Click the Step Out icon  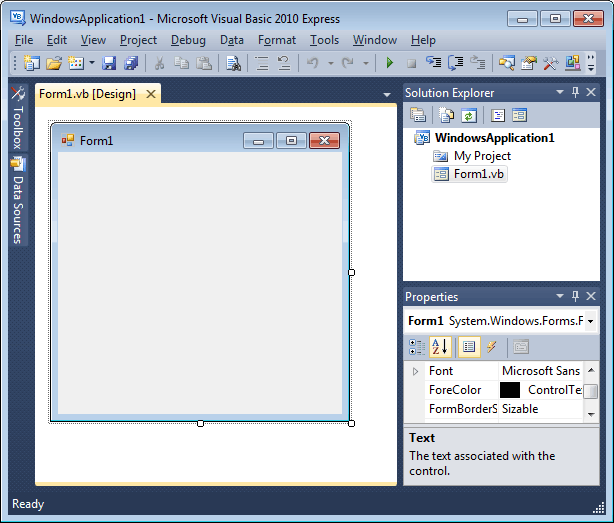click(477, 63)
